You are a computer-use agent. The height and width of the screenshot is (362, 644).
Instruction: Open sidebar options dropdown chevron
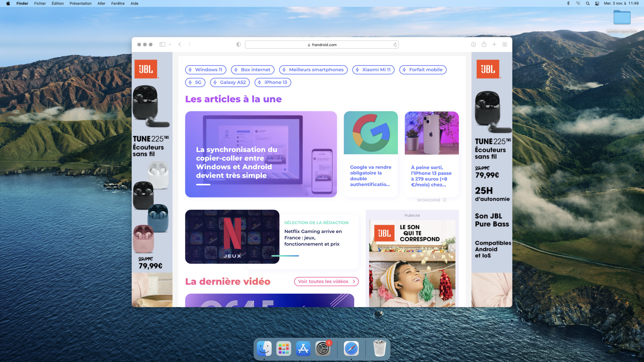(x=170, y=44)
